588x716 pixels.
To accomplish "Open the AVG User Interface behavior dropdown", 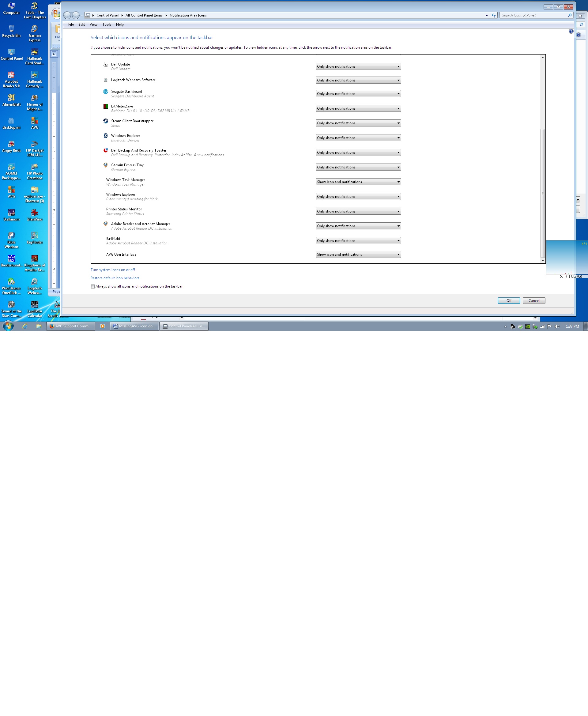I will pos(358,254).
